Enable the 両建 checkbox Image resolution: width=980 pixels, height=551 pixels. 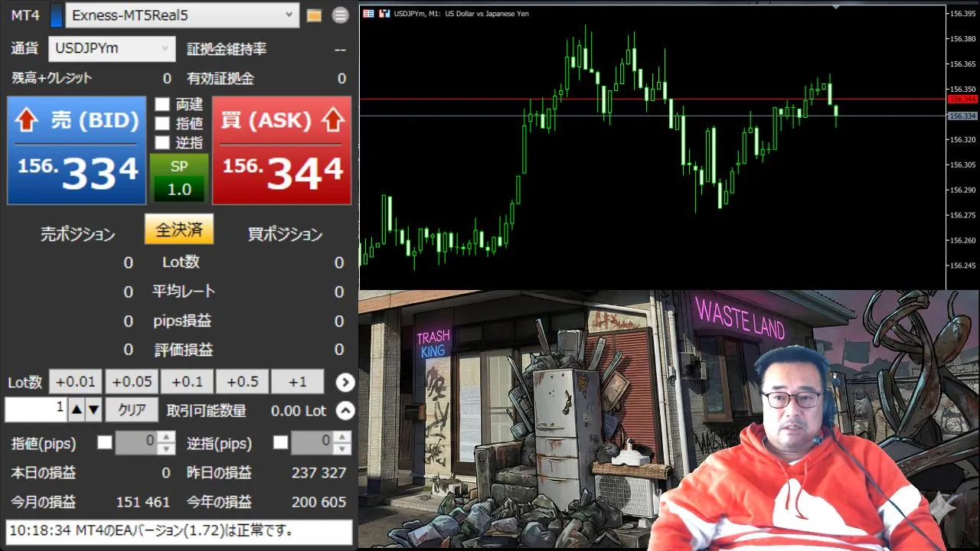162,104
